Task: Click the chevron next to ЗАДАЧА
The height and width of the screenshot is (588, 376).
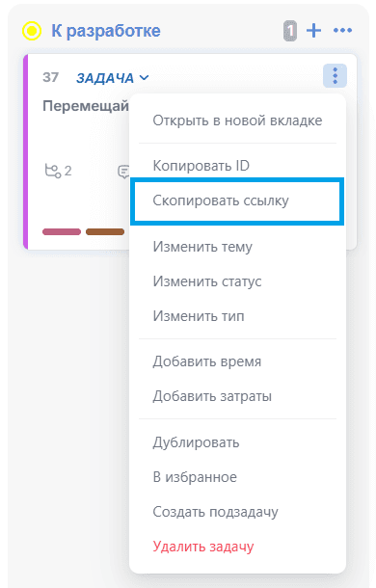Action: [x=144, y=78]
